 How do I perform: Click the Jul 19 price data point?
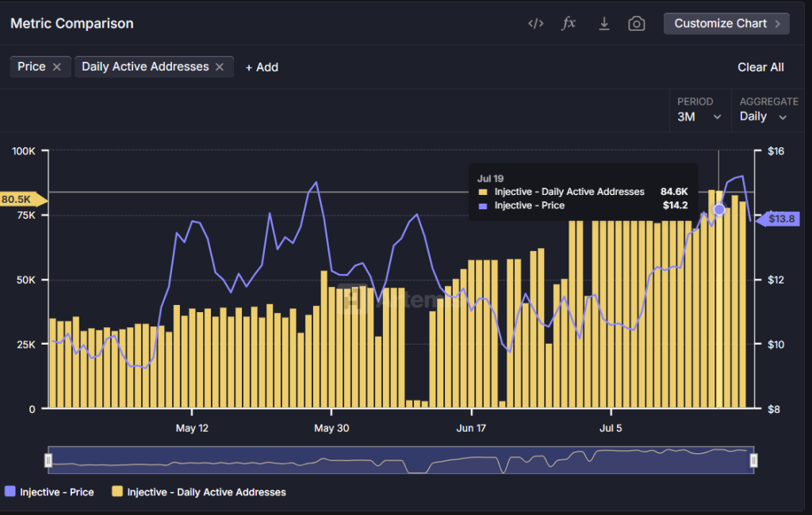pyautogui.click(x=719, y=210)
